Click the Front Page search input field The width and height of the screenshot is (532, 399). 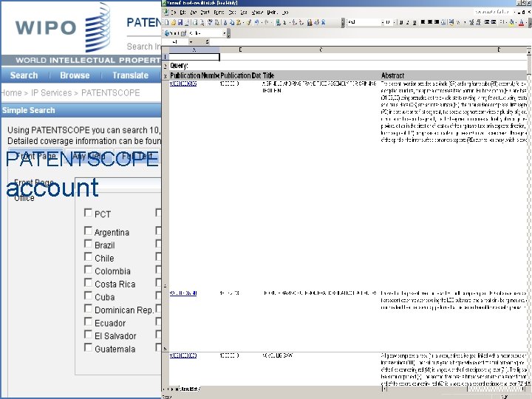click(117, 184)
